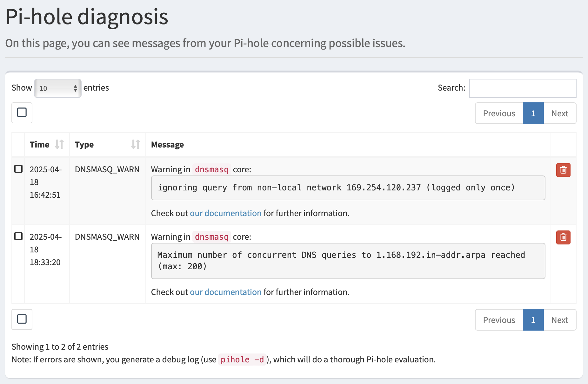Delete the 18:33:20 warning with trash icon

563,237
